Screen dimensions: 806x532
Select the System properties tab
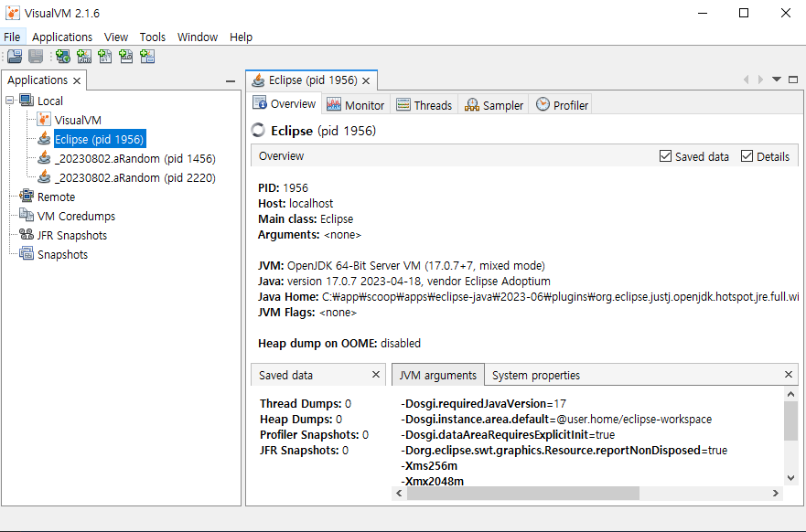click(x=535, y=376)
